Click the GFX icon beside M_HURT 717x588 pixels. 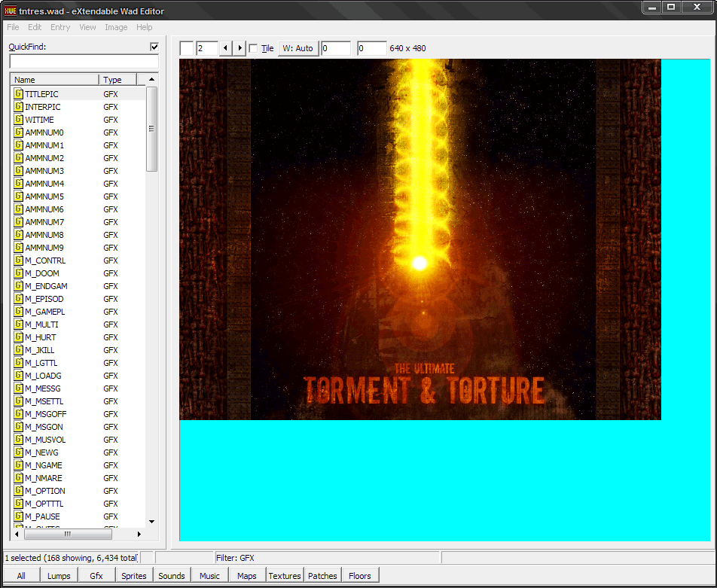point(18,337)
